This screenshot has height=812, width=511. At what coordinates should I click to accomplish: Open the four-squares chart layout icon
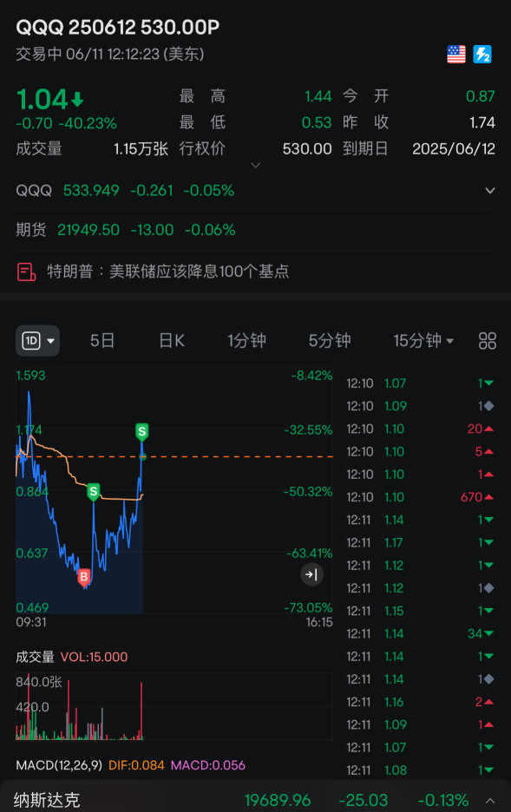pos(488,341)
